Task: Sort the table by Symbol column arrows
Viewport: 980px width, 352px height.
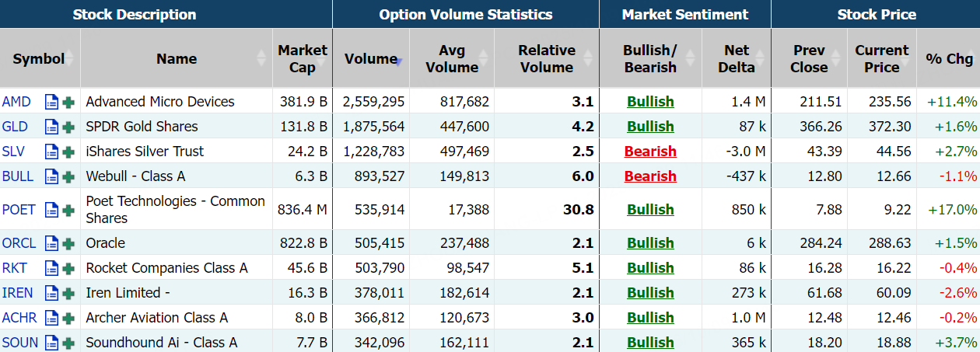Action: click(x=69, y=58)
